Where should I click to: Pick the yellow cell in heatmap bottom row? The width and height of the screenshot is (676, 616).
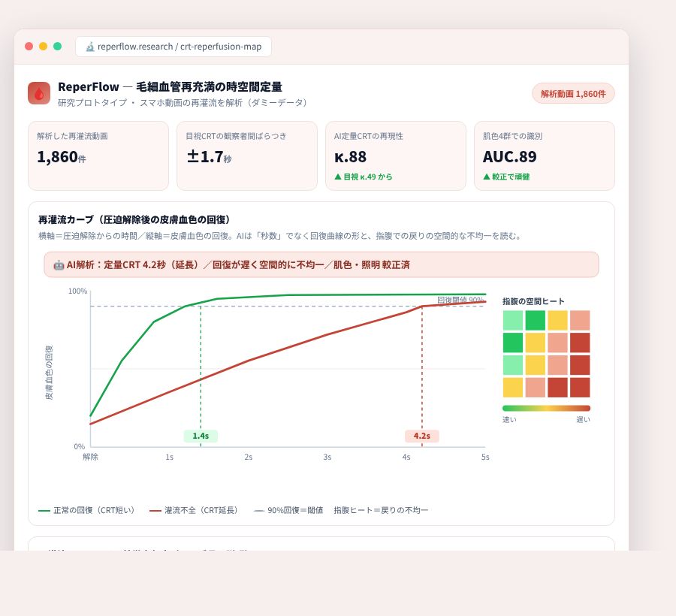click(x=512, y=388)
